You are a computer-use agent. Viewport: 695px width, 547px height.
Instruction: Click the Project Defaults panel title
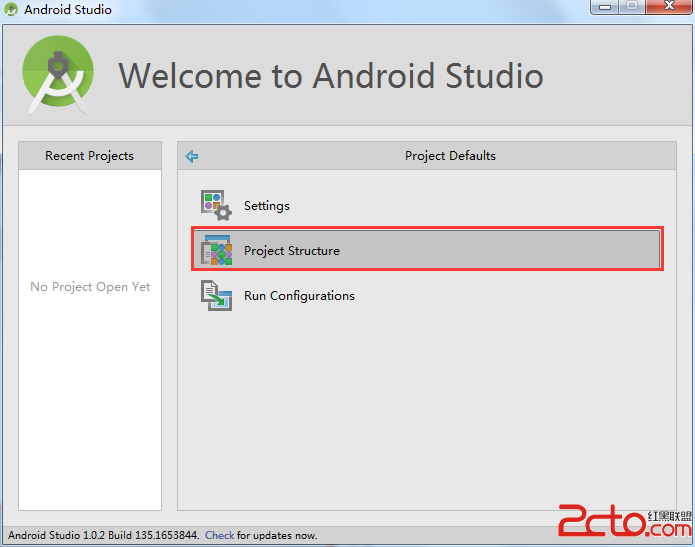[450, 156]
